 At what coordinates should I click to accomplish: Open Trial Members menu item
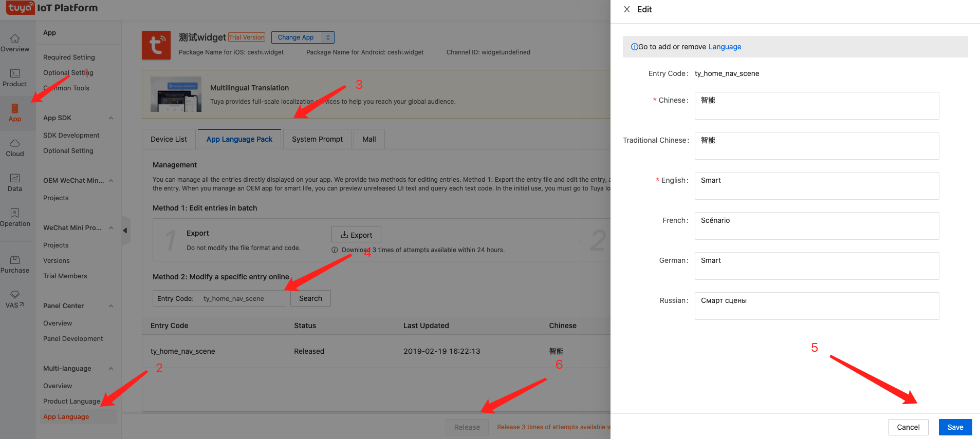65,276
